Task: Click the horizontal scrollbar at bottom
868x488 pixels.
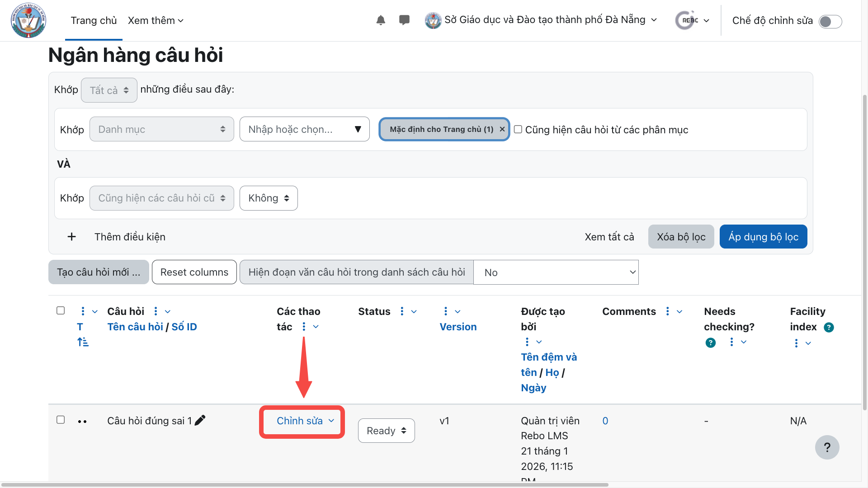Action: pyautogui.click(x=304, y=484)
